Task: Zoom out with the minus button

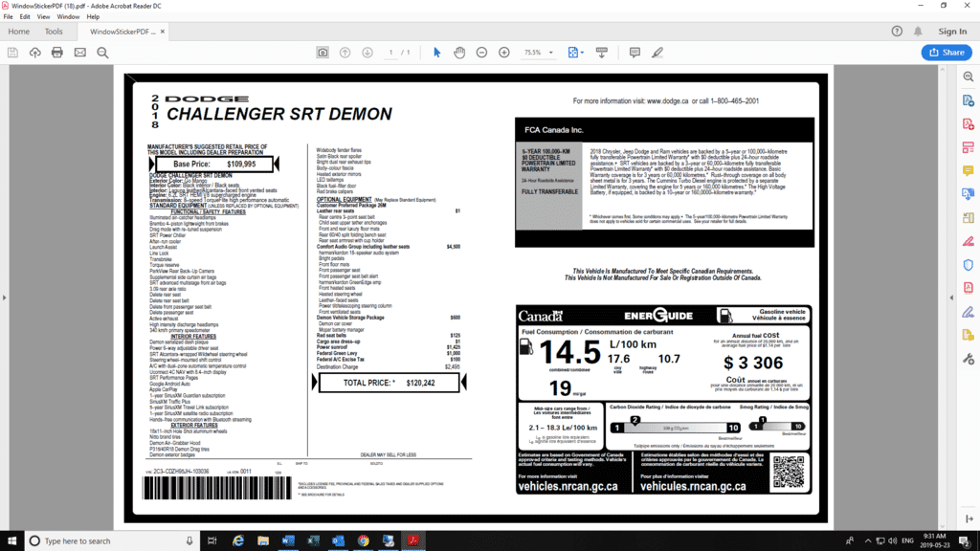Action: pyautogui.click(x=480, y=53)
